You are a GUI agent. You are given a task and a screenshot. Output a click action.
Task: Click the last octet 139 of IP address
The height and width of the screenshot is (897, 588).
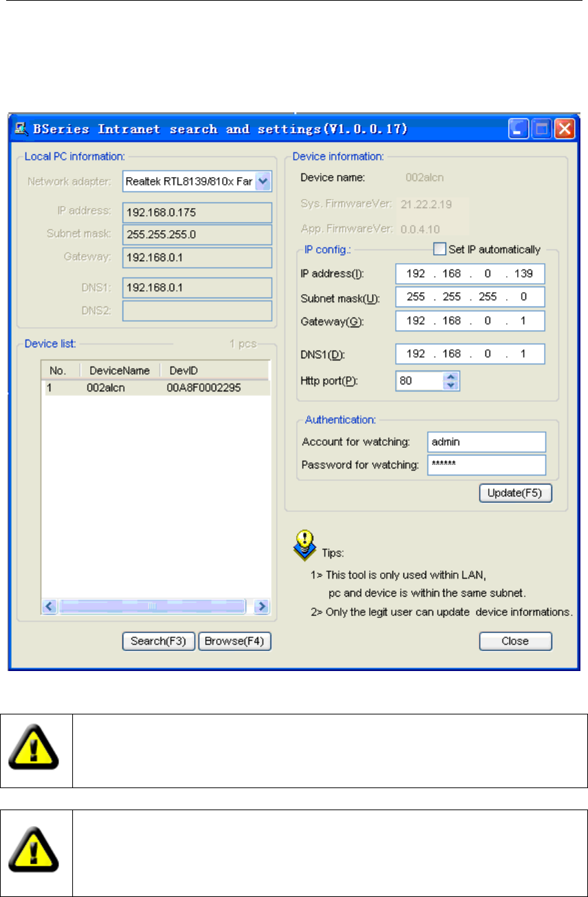point(523,274)
